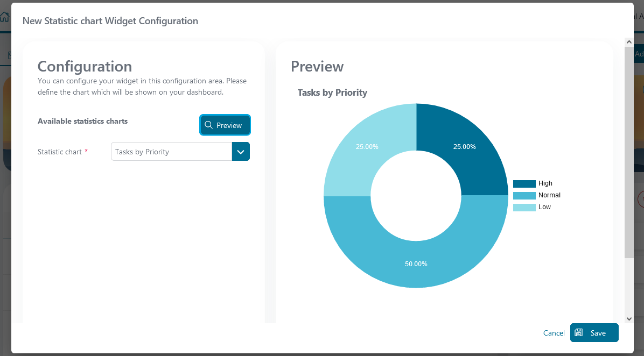This screenshot has height=356, width=644.
Task: Open the Statistic chart dropdown arrow
Action: (241, 152)
